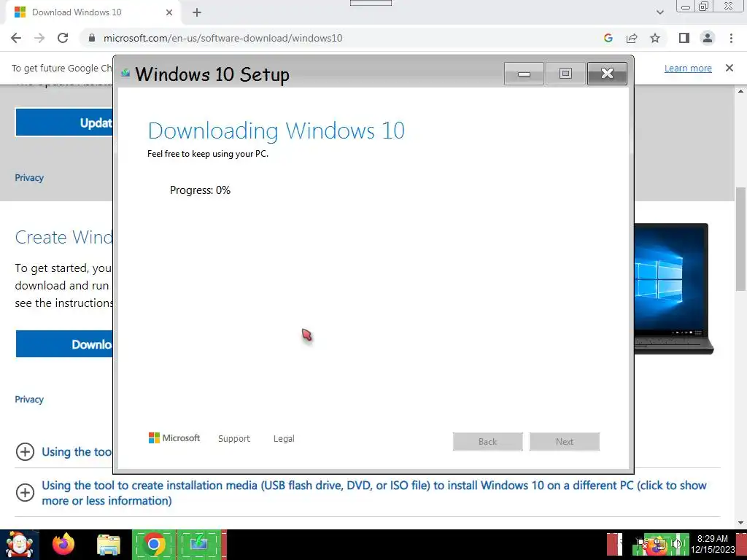
Task: Click the Google icon in address bar
Action: point(608,38)
